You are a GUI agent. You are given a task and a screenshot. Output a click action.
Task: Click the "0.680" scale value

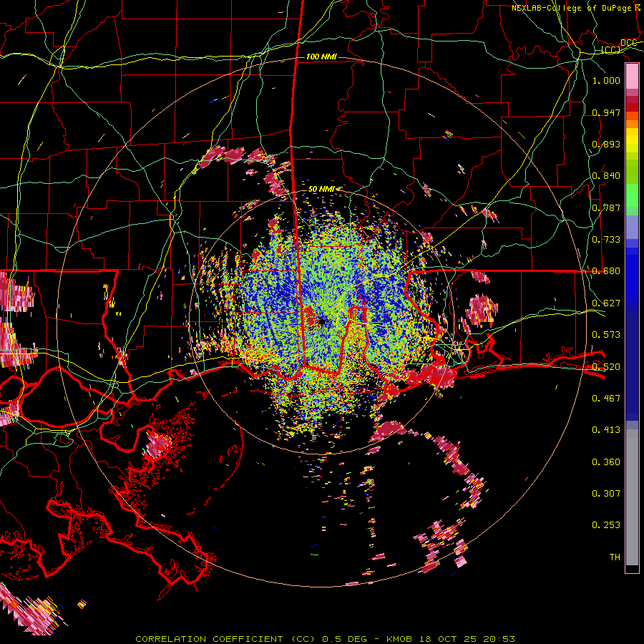coord(606,271)
